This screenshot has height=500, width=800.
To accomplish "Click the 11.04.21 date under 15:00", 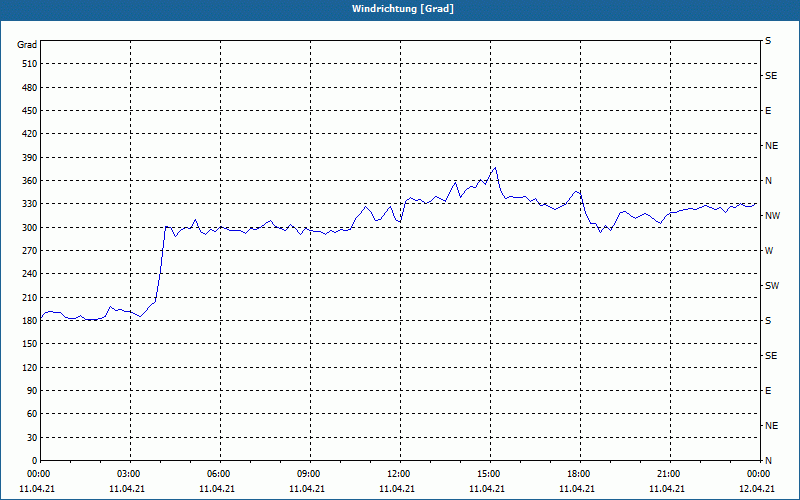I will pos(487,489).
